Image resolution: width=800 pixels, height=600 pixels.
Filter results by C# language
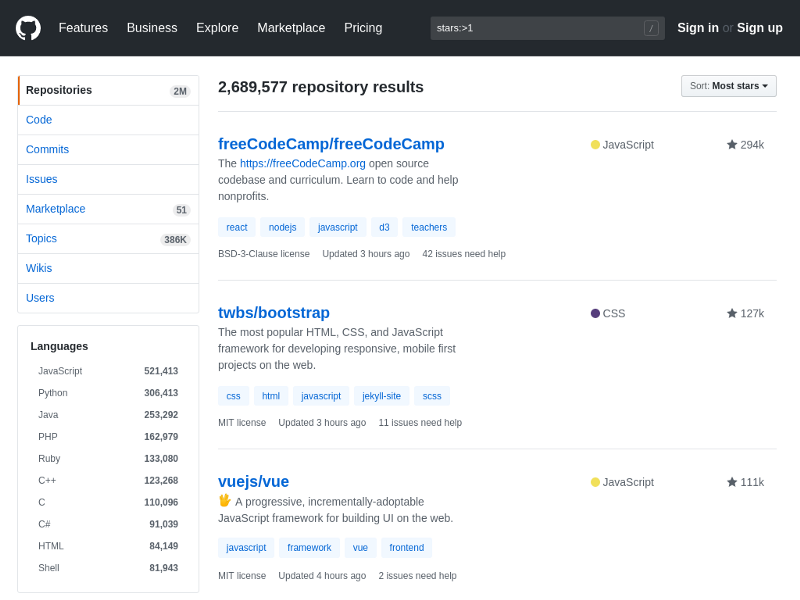[108, 524]
